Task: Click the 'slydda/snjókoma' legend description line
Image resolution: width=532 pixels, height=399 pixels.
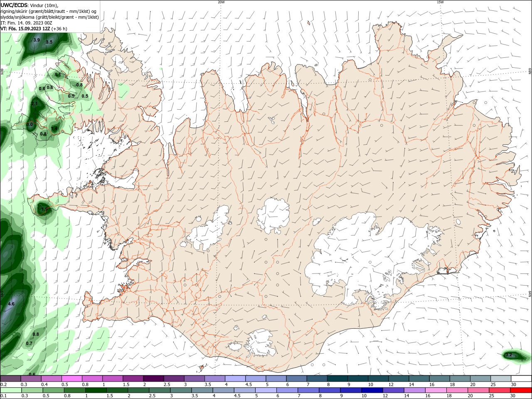Action: point(50,17)
